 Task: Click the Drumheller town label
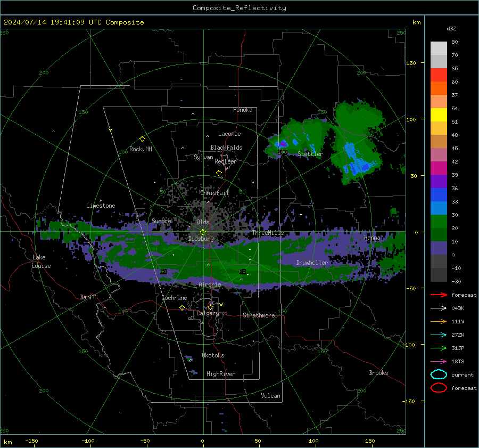(312, 263)
